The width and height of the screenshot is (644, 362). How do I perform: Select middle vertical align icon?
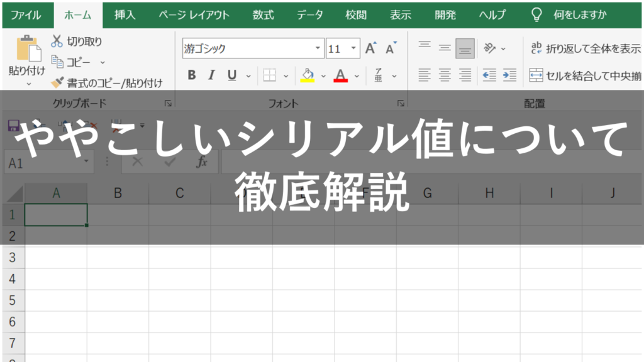[x=445, y=48]
